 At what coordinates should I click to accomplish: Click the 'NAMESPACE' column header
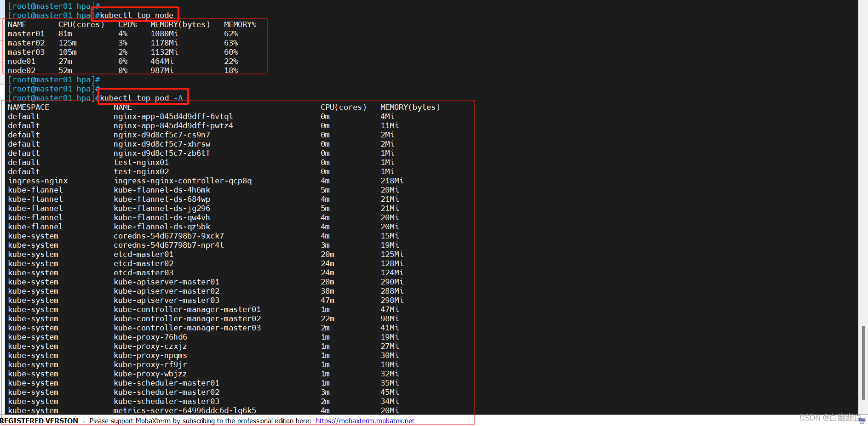[29, 107]
